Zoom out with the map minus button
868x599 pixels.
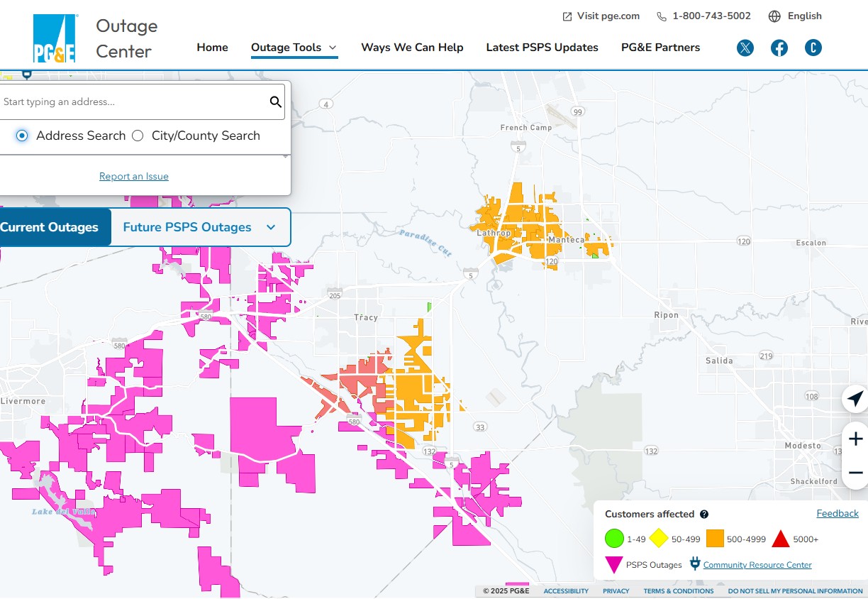855,473
